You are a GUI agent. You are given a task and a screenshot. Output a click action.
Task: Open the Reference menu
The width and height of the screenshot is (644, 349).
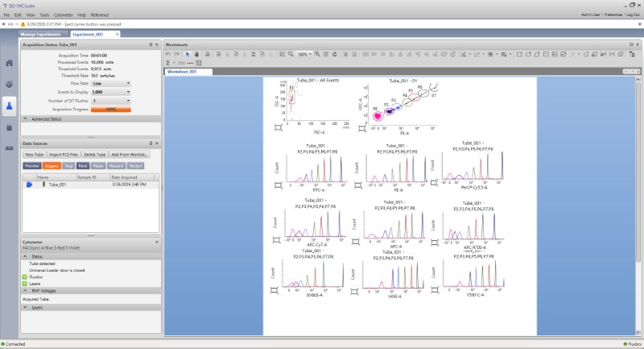99,15
